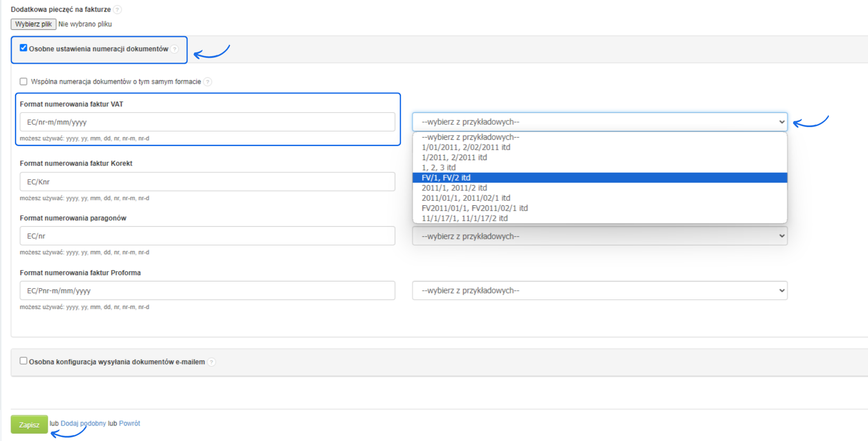Viewport: 868px width, 441px height.
Task: Pick "FV2011/01/1, FV2011/02/1 itd" option
Action: coord(475,208)
